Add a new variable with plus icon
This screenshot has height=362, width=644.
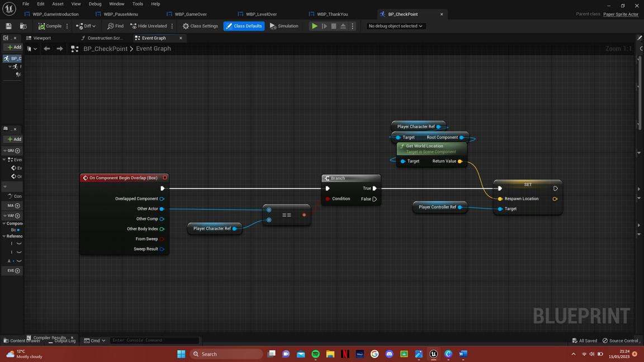[x=17, y=216]
